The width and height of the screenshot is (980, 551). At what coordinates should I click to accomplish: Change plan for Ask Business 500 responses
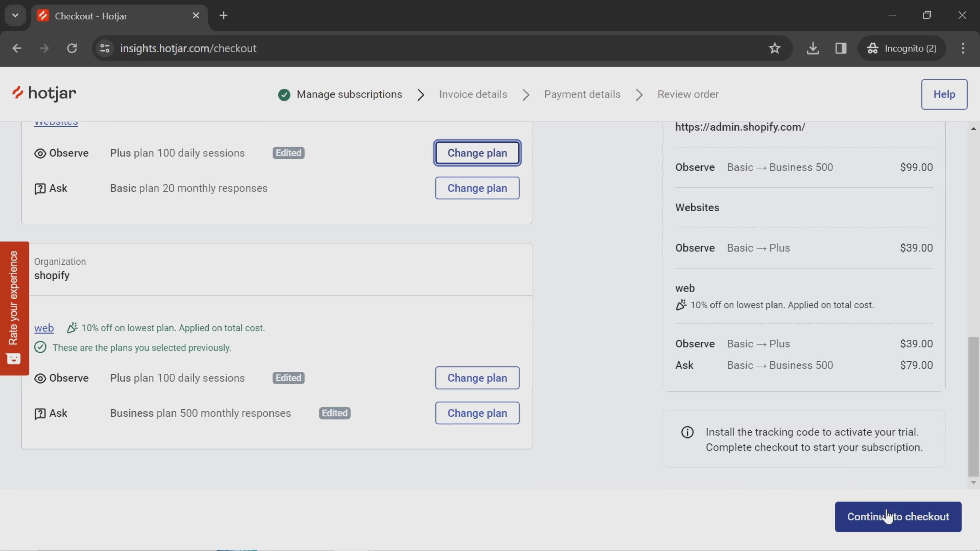477,413
